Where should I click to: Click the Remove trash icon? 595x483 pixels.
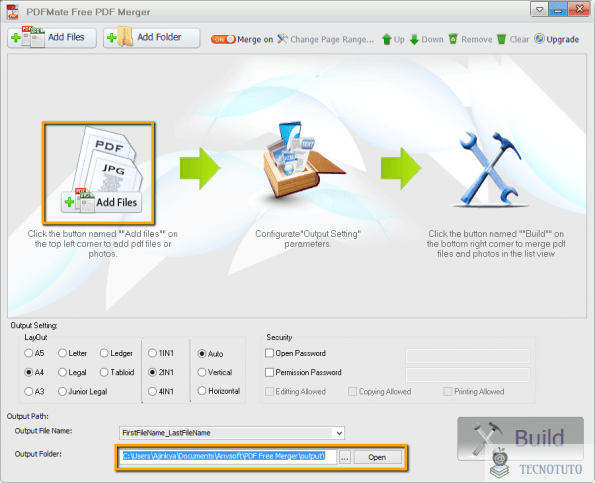pos(453,39)
